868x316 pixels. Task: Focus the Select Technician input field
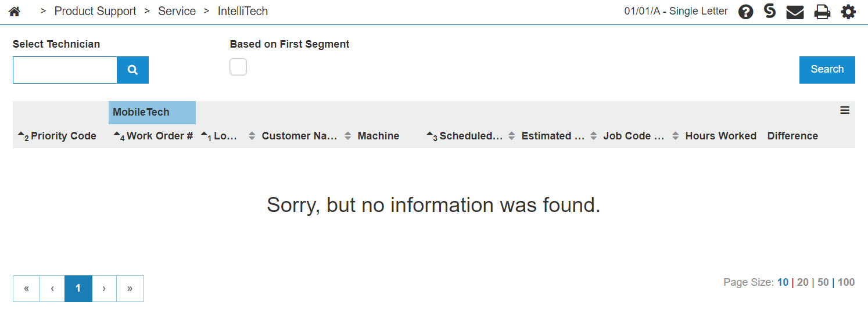(65, 70)
